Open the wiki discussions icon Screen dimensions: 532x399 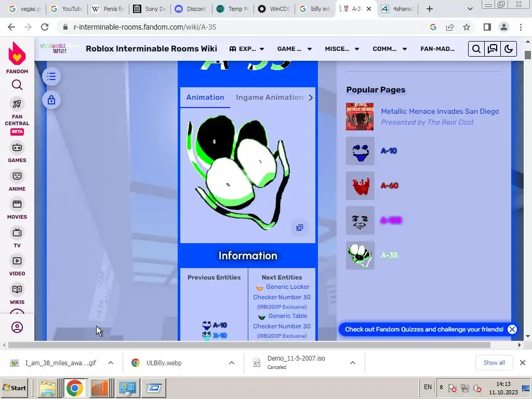pyautogui.click(x=493, y=49)
